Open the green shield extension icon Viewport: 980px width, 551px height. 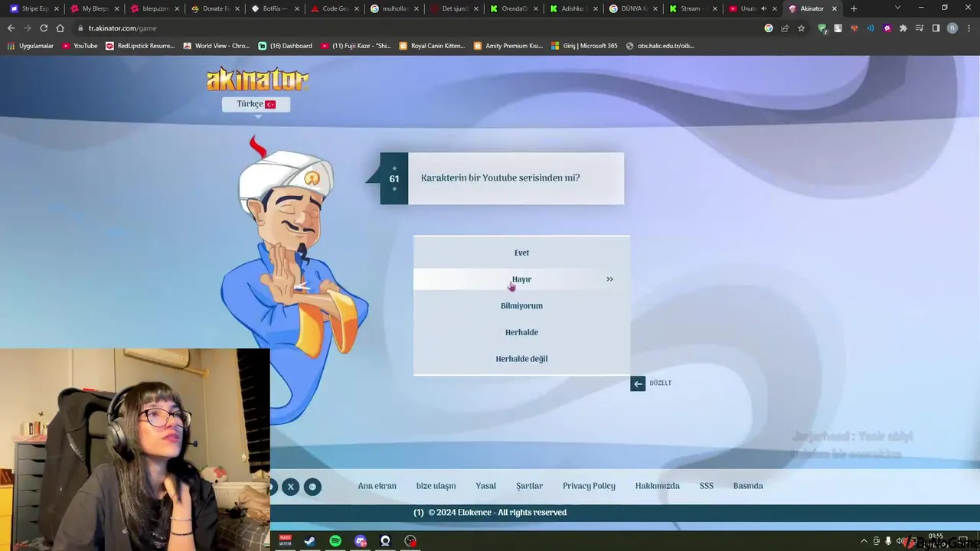click(822, 28)
